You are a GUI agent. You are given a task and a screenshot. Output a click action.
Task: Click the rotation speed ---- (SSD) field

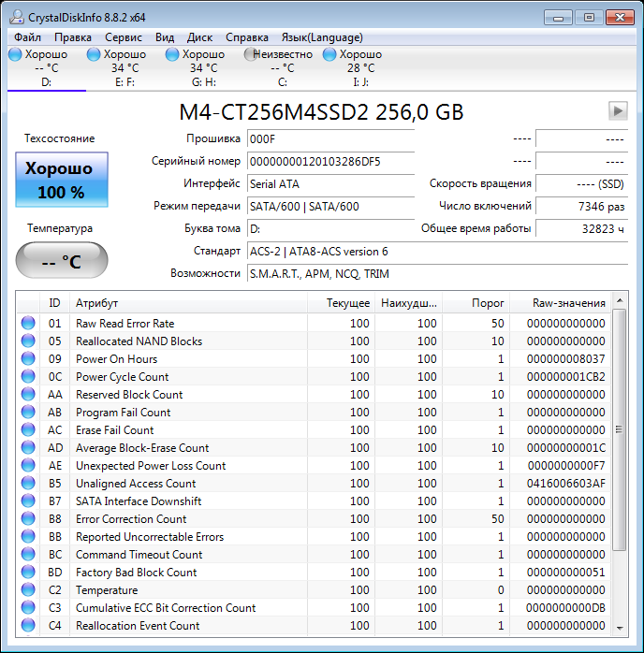click(581, 183)
